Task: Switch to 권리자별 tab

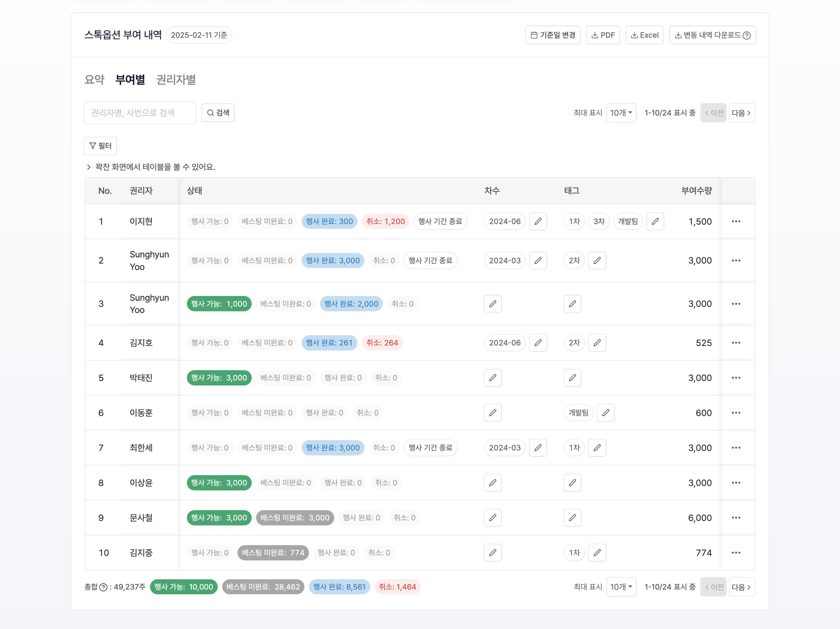Action: click(176, 80)
